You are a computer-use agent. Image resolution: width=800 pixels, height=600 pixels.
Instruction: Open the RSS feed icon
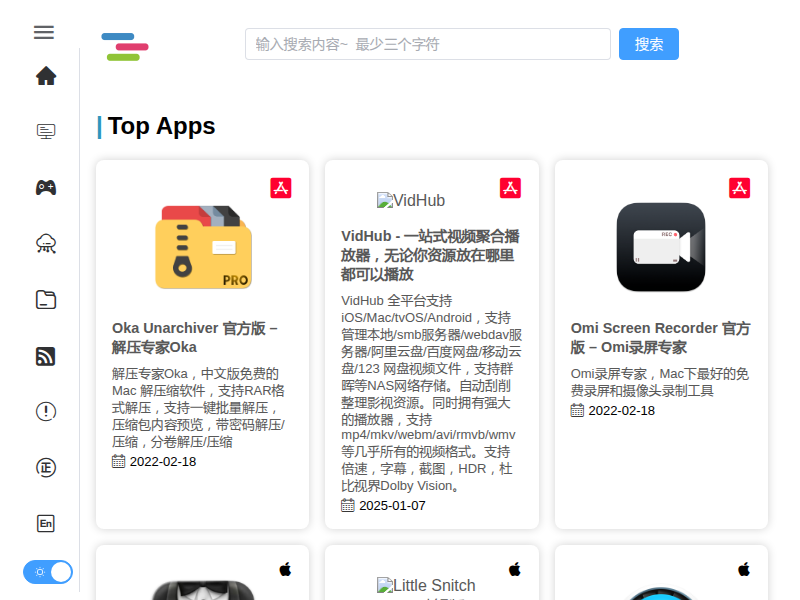click(x=46, y=355)
